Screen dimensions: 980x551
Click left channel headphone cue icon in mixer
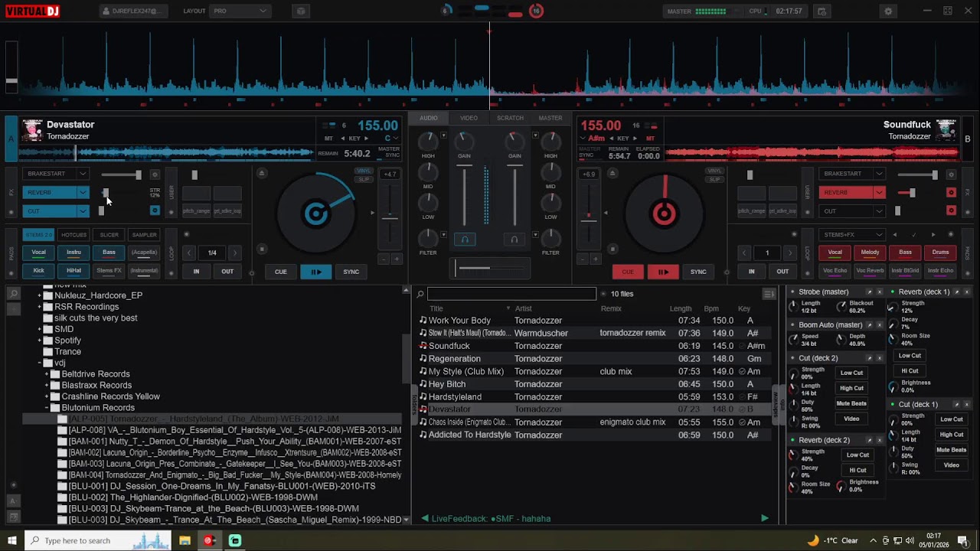tap(464, 240)
